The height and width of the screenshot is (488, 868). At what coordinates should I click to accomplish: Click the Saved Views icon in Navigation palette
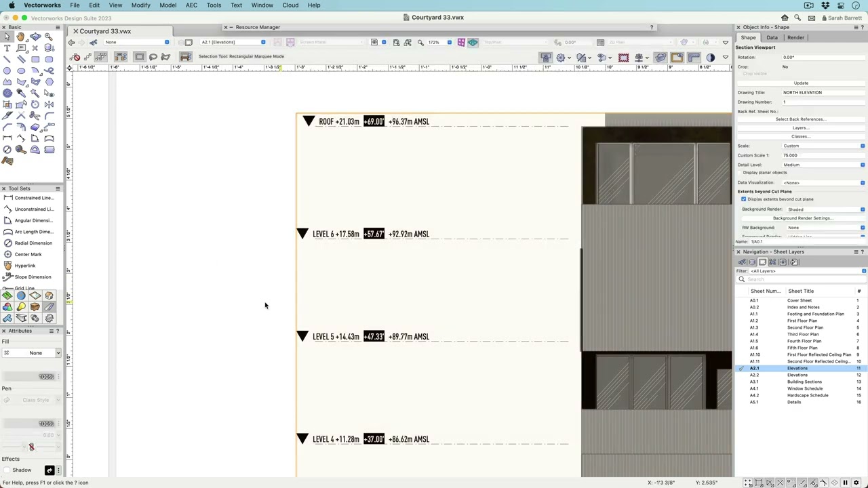point(783,262)
